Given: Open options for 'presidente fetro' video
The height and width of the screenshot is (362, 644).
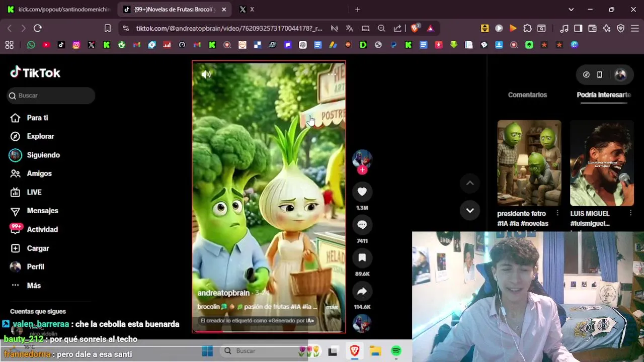Looking at the screenshot, I should point(557,213).
